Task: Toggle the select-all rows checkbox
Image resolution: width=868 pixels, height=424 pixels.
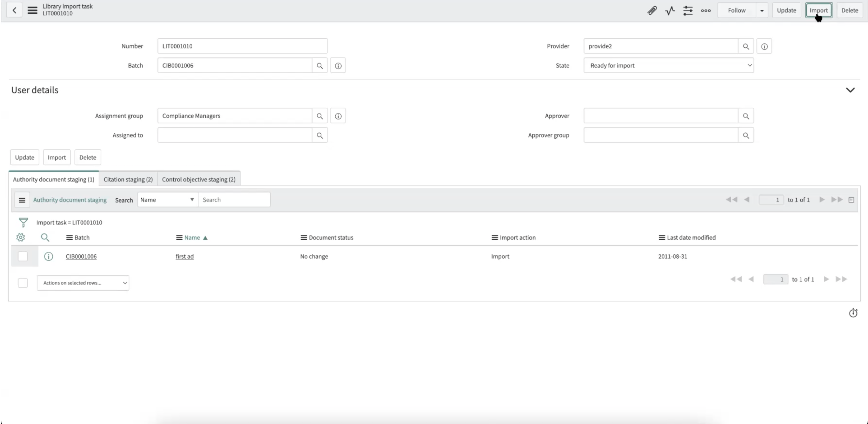Action: pyautogui.click(x=23, y=283)
